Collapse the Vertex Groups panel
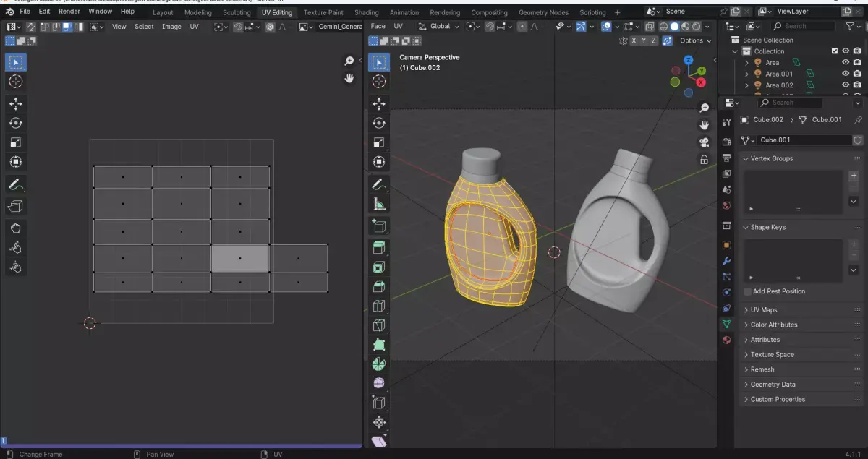The image size is (868, 459). (803, 158)
